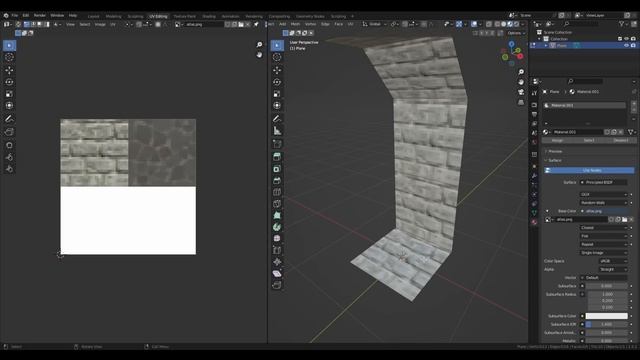Select the Rotate tool in UV editor
640x360 pixels.
coord(9,82)
